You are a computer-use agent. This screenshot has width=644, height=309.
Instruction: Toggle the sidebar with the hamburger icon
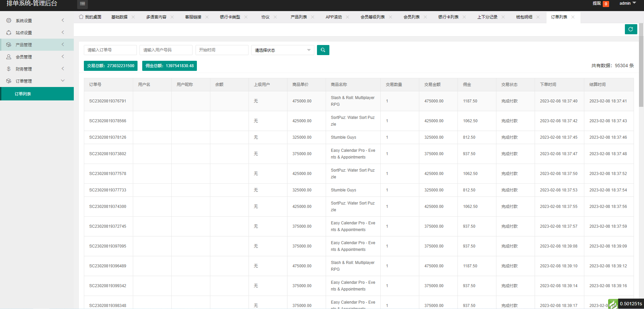tap(83, 4)
